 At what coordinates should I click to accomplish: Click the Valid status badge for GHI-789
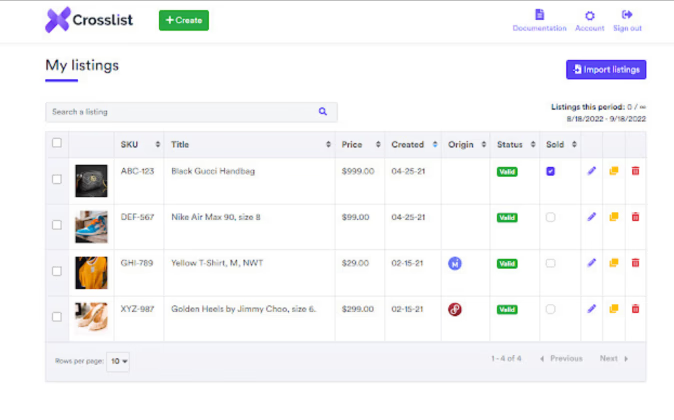tap(507, 264)
